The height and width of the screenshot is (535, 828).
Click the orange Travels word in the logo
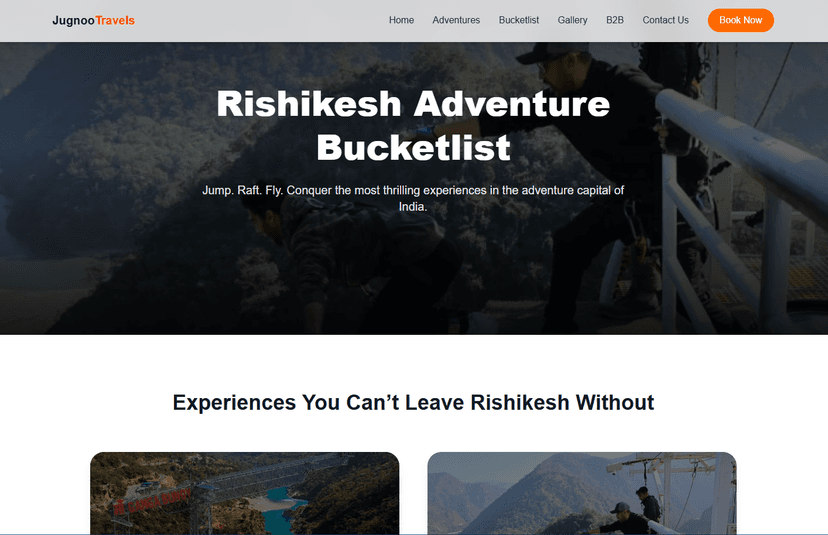coord(115,21)
